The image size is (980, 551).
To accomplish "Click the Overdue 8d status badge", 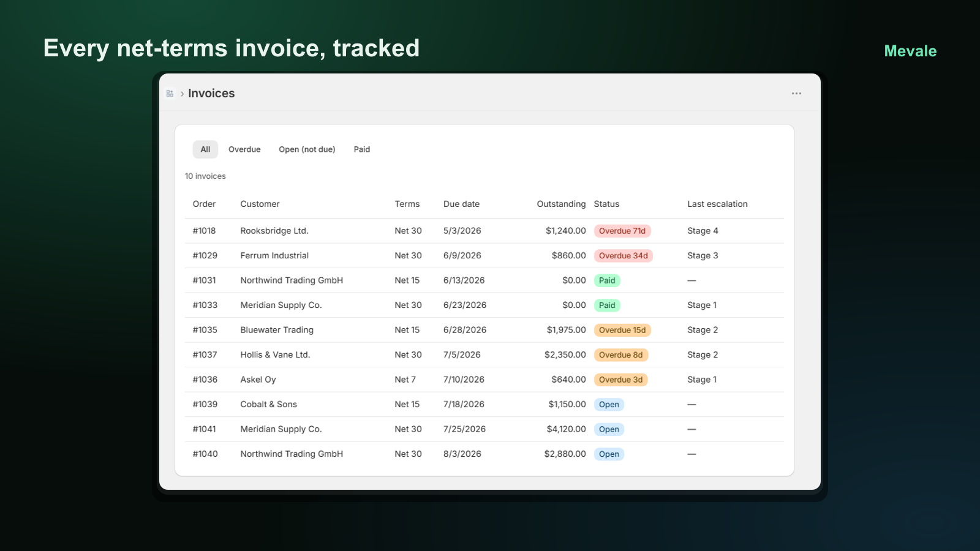I will pyautogui.click(x=621, y=355).
